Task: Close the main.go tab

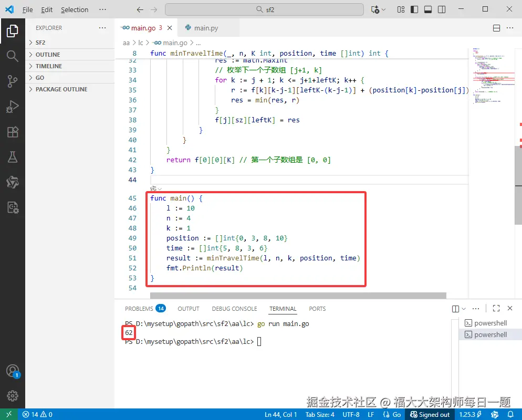Action: click(x=170, y=28)
